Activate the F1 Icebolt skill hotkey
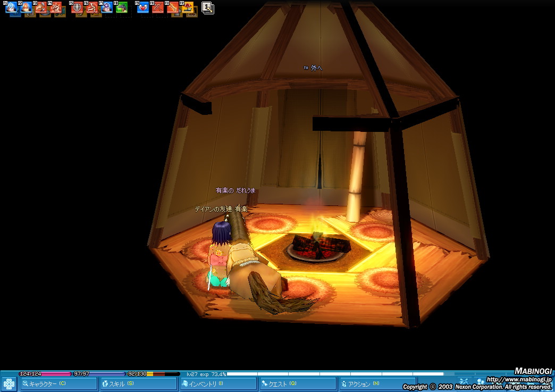The width and height of the screenshot is (555, 392). 11,7
